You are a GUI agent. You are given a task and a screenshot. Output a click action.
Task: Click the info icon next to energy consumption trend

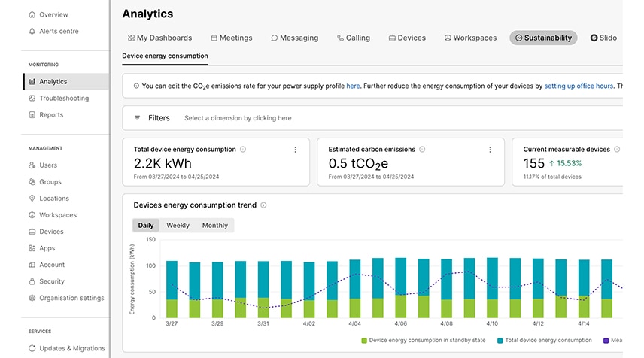click(263, 205)
